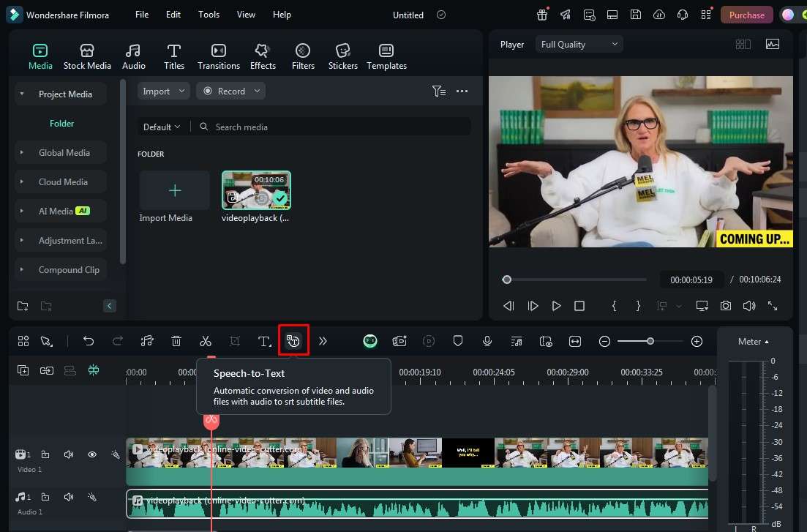Open the Transitions tab
Image resolution: width=807 pixels, height=532 pixels.
pos(219,56)
